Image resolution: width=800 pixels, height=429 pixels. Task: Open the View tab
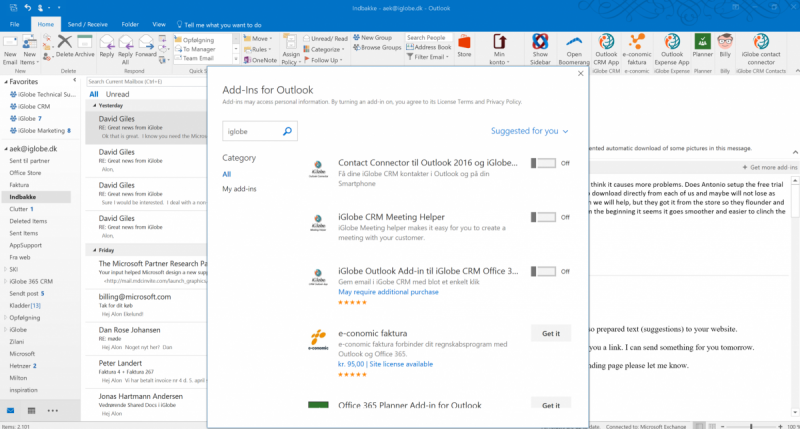[x=159, y=24]
